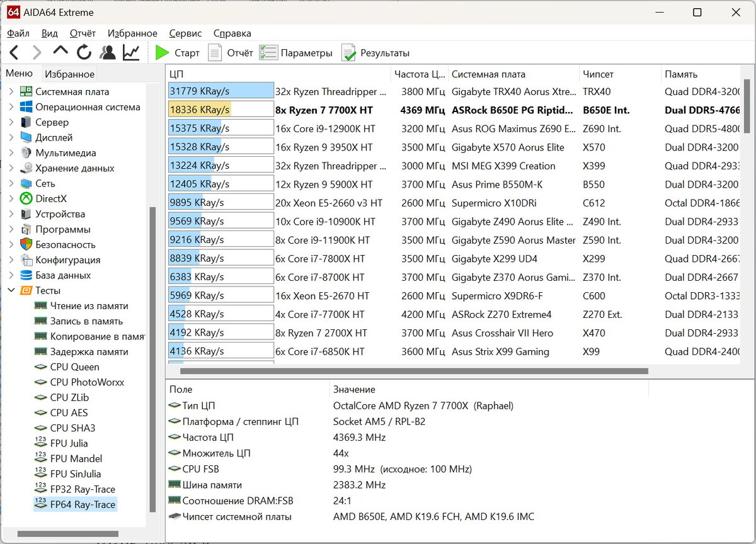756x544 pixels.
Task: Go up one level with the up arrow icon
Action: (x=60, y=52)
